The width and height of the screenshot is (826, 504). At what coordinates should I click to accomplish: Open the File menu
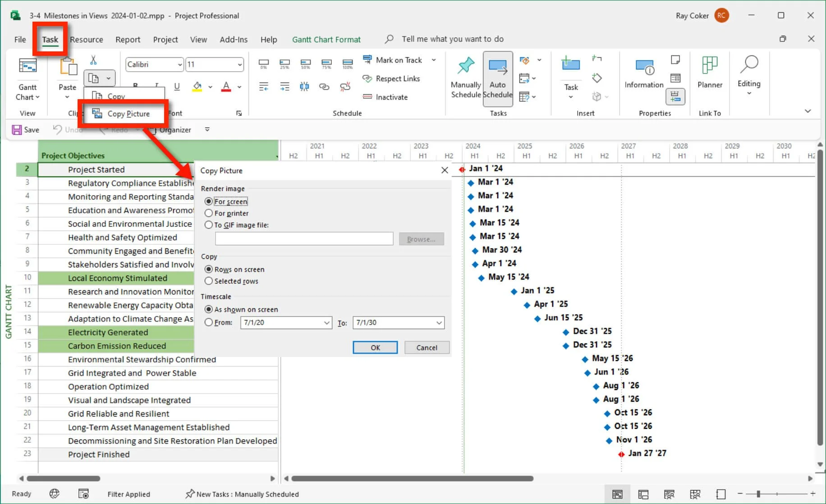20,39
